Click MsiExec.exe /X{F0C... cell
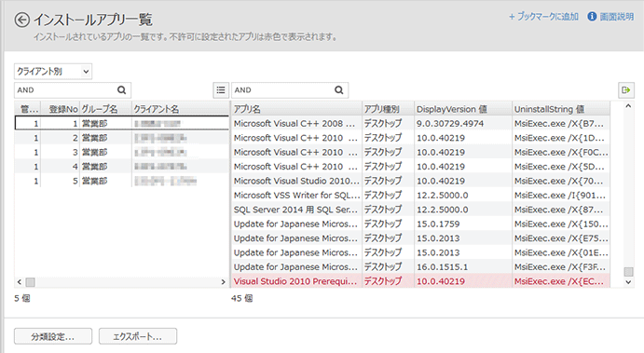644x353 pixels. (x=561, y=152)
